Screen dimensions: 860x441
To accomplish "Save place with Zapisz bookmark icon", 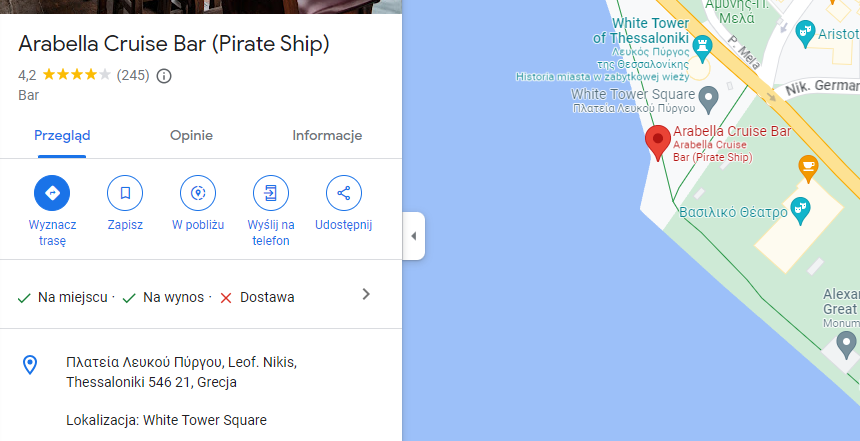I will 125,192.
